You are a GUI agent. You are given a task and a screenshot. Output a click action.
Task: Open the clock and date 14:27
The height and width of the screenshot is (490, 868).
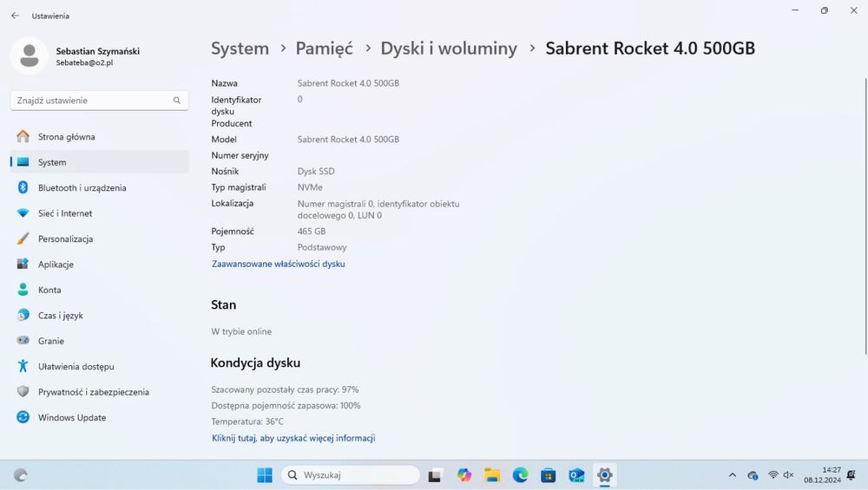coord(823,474)
